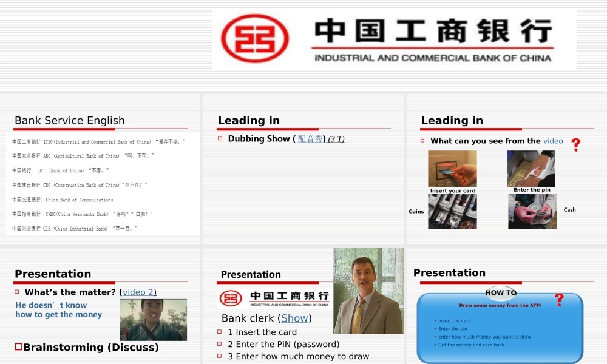Viewport: 607px width, 364px height.
Task: Click the CBC (Construction Bank of China) line
Action: [80, 185]
